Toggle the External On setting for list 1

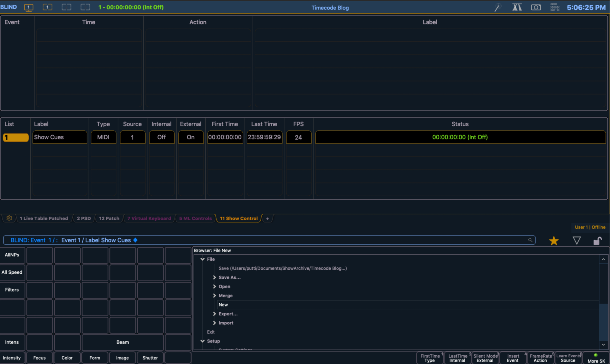point(191,137)
